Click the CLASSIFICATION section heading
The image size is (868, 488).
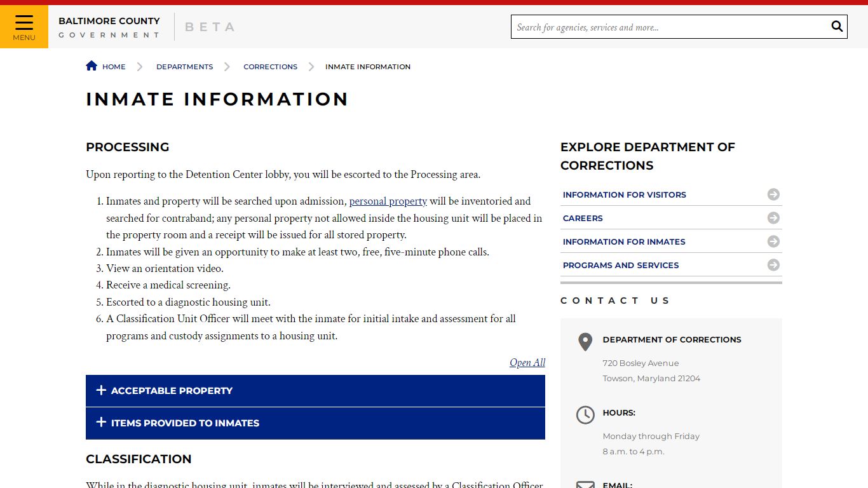click(139, 459)
